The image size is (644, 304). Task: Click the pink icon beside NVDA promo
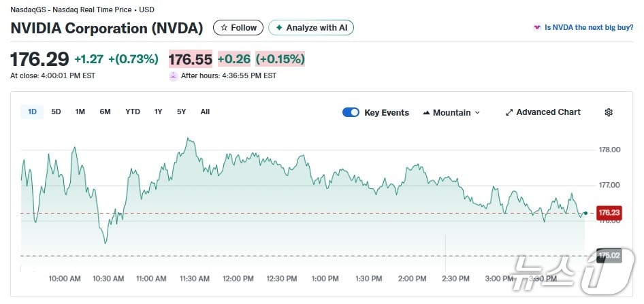537,28
